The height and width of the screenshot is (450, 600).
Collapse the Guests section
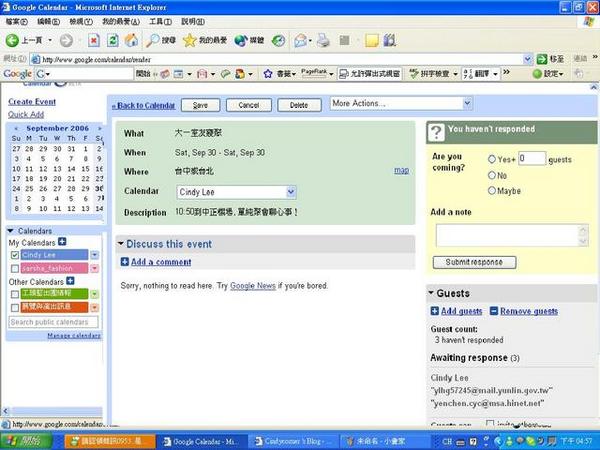[431, 293]
